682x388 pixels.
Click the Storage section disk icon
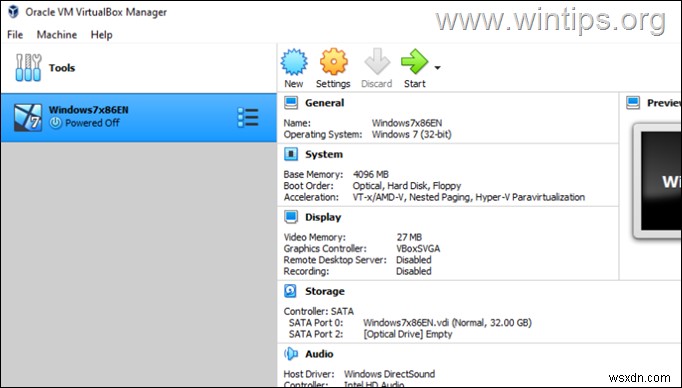coord(291,291)
